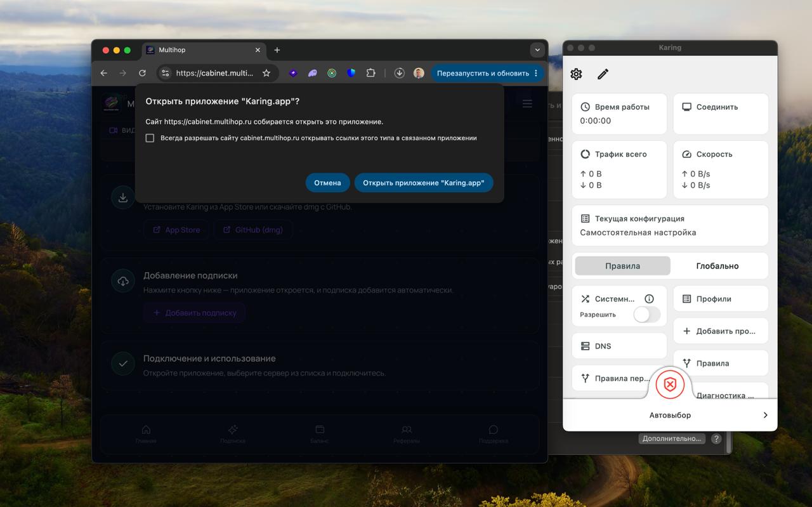Open Chrome tab search dropdown arrow

[537, 50]
